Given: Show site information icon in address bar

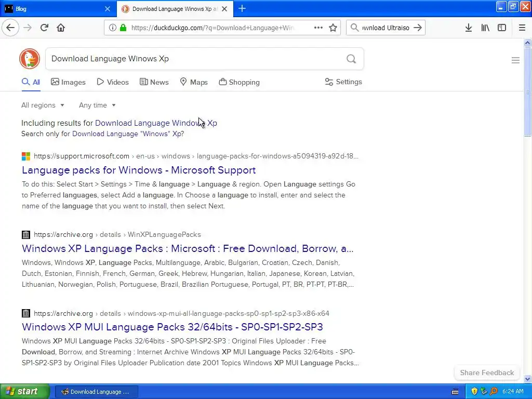Looking at the screenshot, I should pos(112,28).
